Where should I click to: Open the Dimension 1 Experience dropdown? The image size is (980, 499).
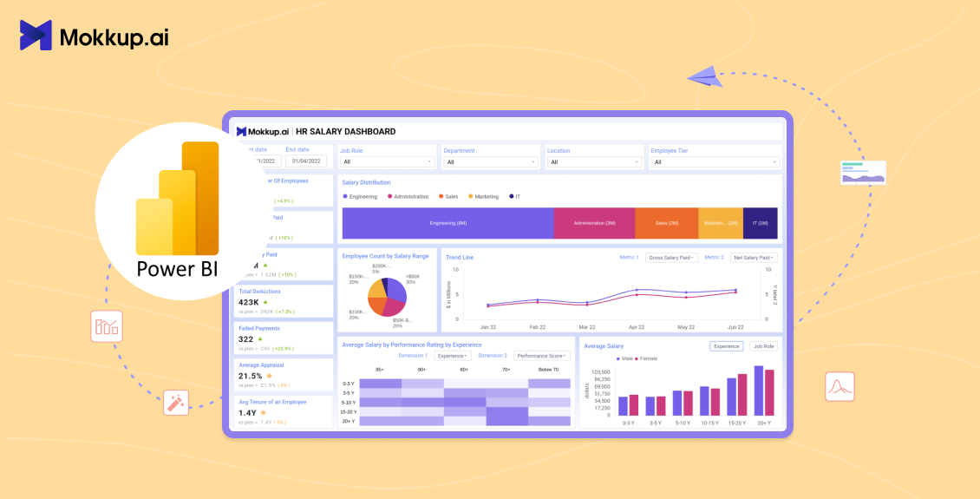(x=453, y=355)
